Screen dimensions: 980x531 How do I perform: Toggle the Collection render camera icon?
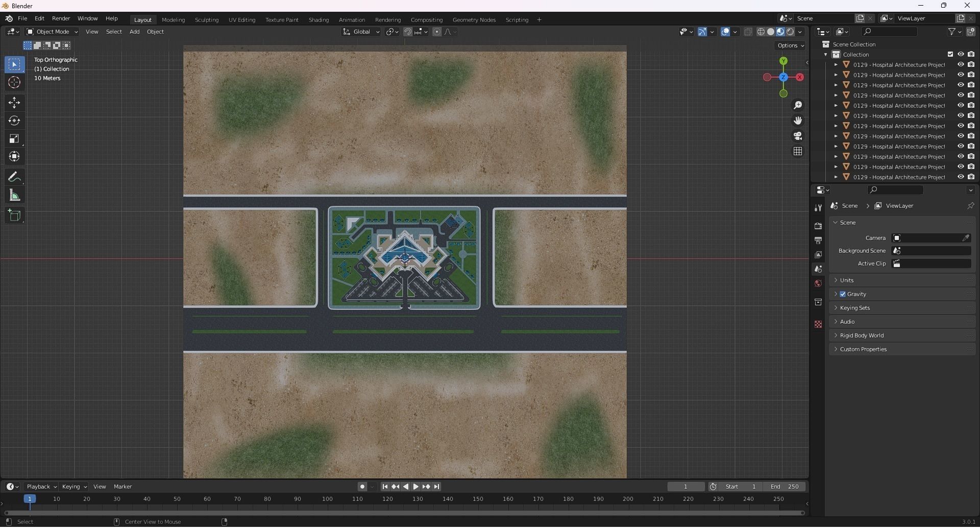coord(971,54)
